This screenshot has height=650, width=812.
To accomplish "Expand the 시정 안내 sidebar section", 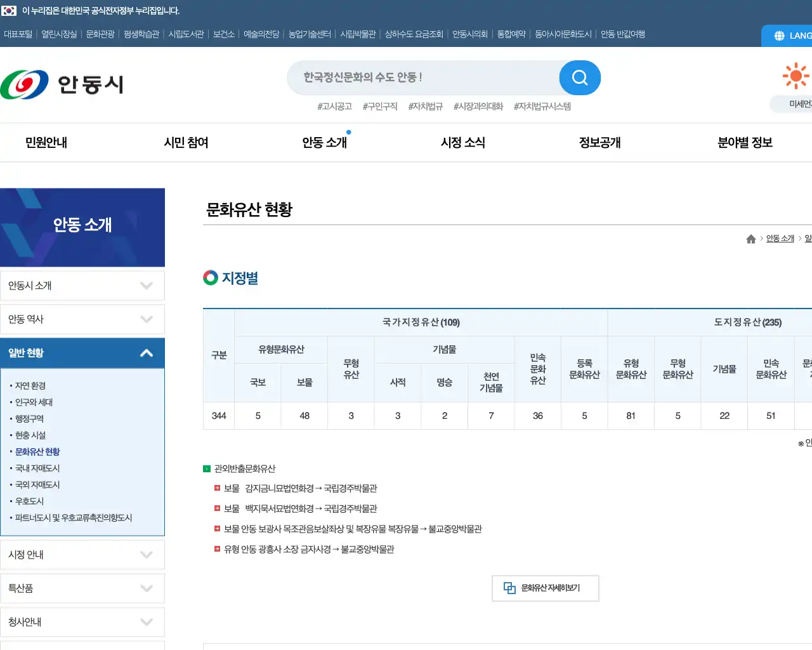I will [82, 555].
